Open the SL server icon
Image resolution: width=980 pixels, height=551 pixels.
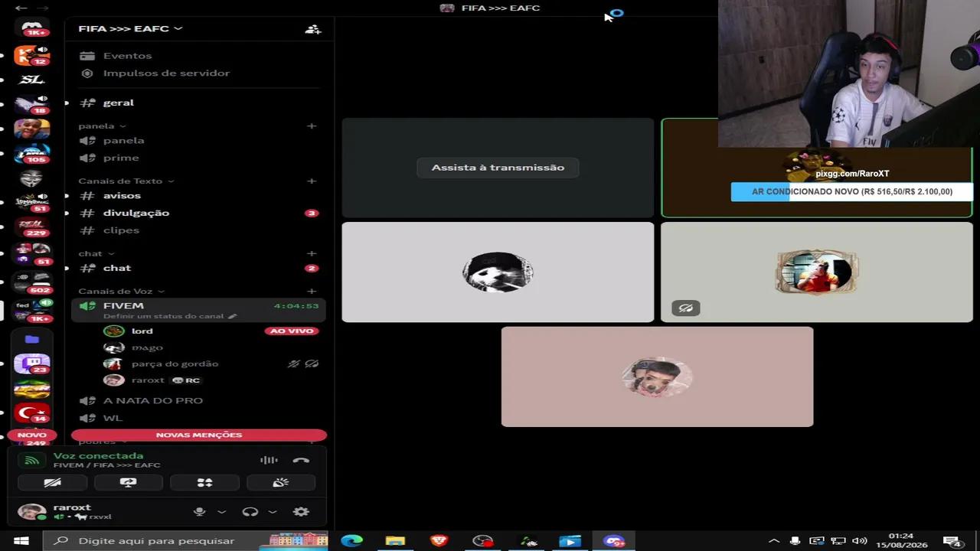pyautogui.click(x=32, y=80)
